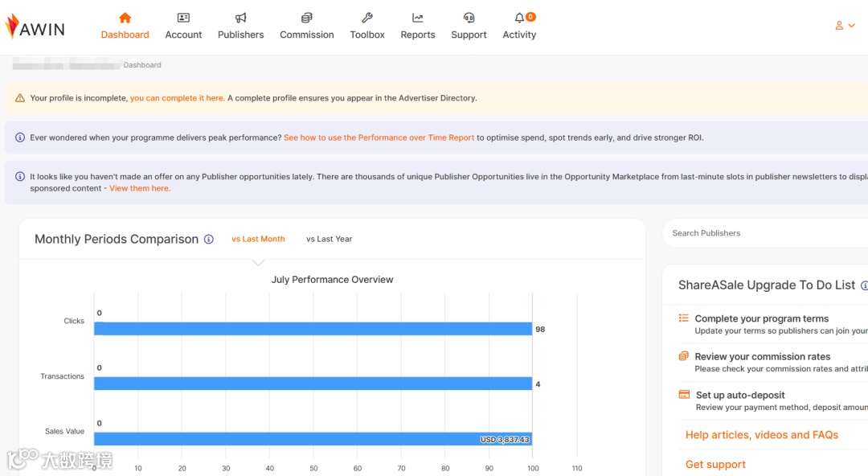
Task: Click the warning triangle icon in profile alert
Action: point(20,98)
